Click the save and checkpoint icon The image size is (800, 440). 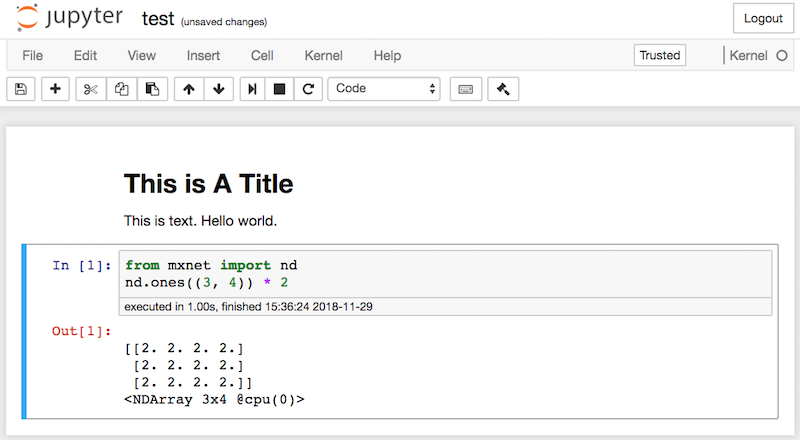point(21,89)
